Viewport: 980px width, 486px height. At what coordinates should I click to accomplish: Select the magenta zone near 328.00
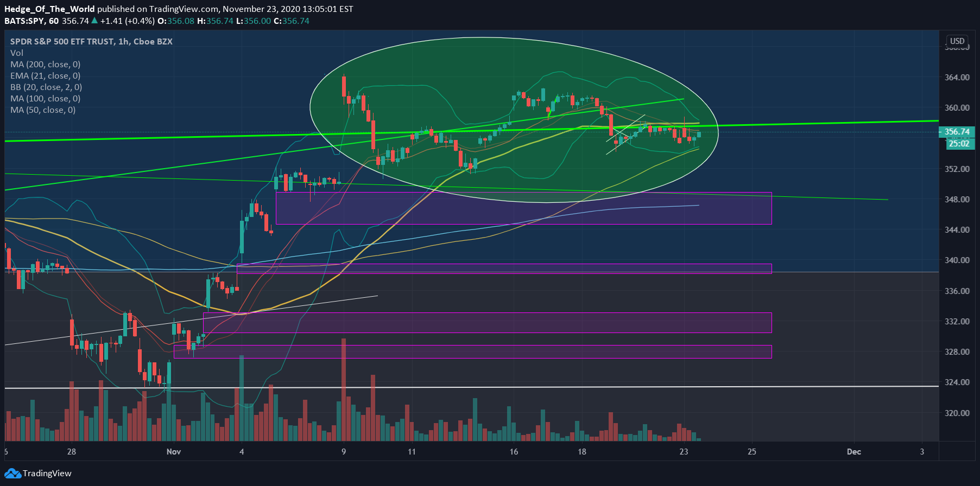pyautogui.click(x=472, y=351)
